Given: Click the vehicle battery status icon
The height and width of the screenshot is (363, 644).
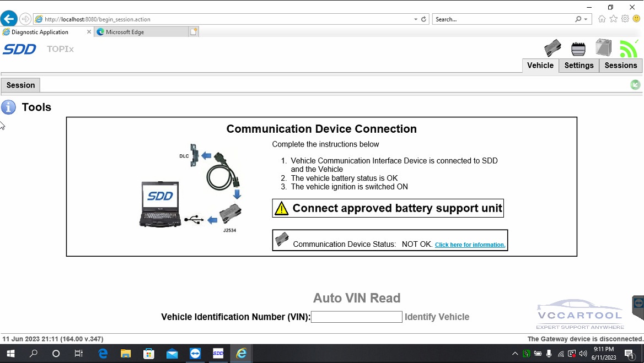Looking at the screenshot, I should click(x=603, y=48).
